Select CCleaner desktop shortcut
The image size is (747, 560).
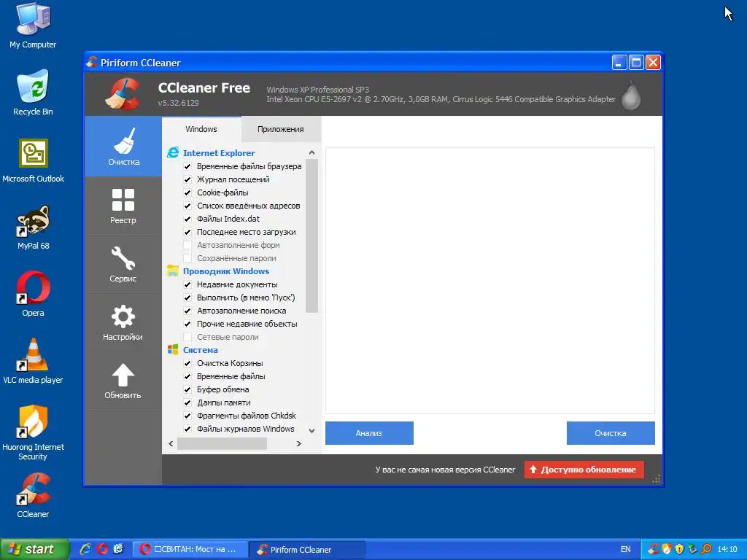point(33,495)
